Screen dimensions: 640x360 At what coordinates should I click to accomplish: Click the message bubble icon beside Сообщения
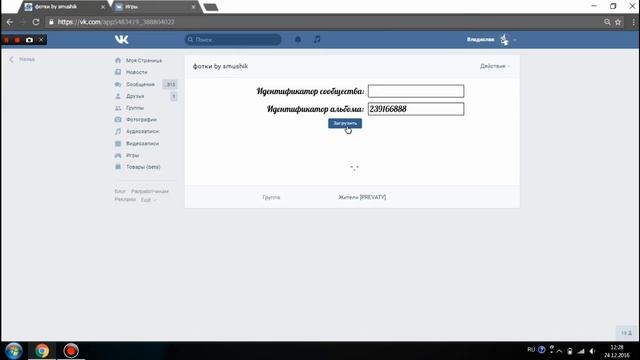pyautogui.click(x=118, y=84)
